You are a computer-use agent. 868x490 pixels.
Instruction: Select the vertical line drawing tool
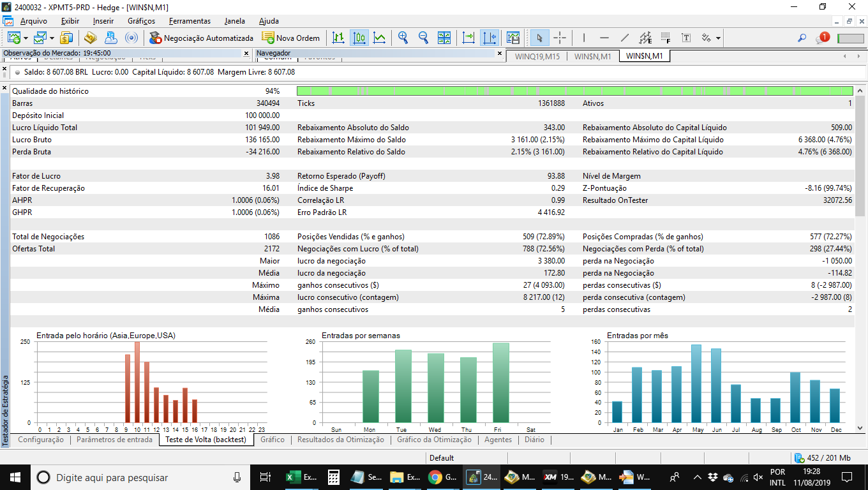click(x=584, y=38)
